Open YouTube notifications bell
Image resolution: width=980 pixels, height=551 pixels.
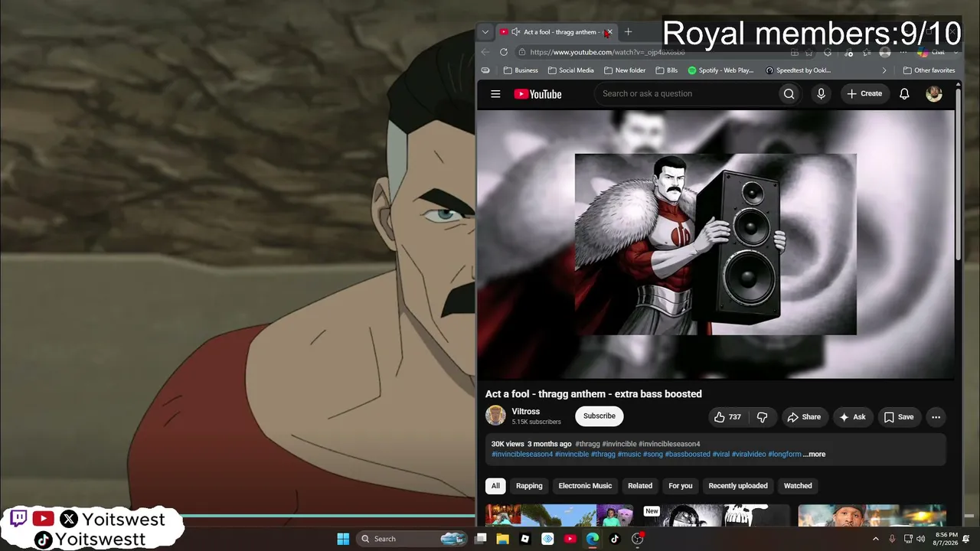point(904,94)
